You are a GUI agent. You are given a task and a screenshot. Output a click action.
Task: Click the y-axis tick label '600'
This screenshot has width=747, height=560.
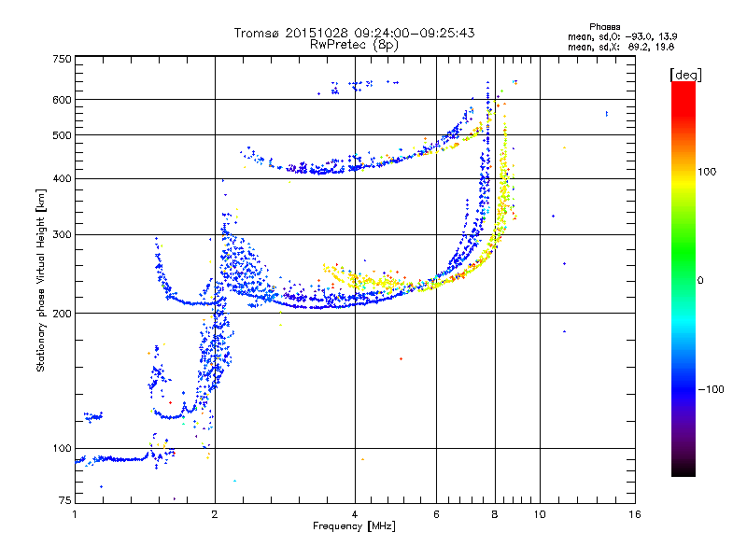[x=63, y=100]
